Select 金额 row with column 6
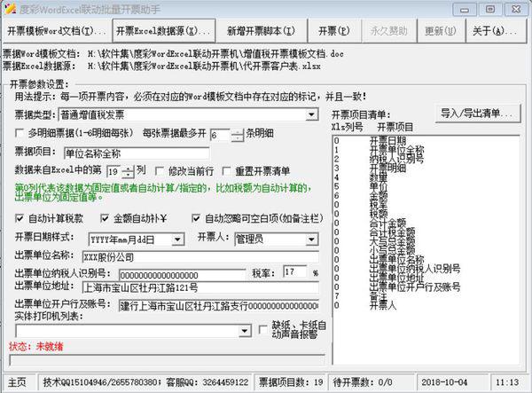This screenshot has width=532, height=393. pos(426,195)
